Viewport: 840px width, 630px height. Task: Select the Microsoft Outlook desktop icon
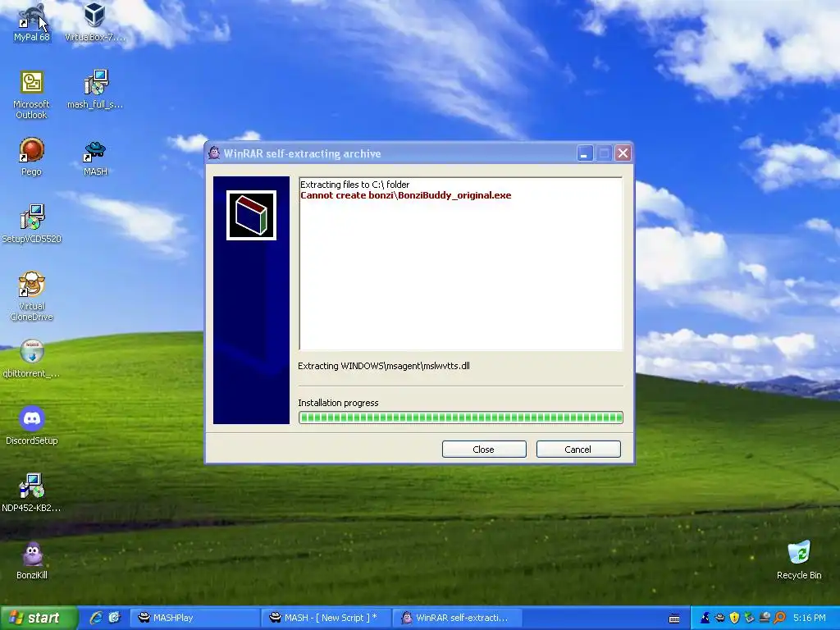pyautogui.click(x=32, y=95)
